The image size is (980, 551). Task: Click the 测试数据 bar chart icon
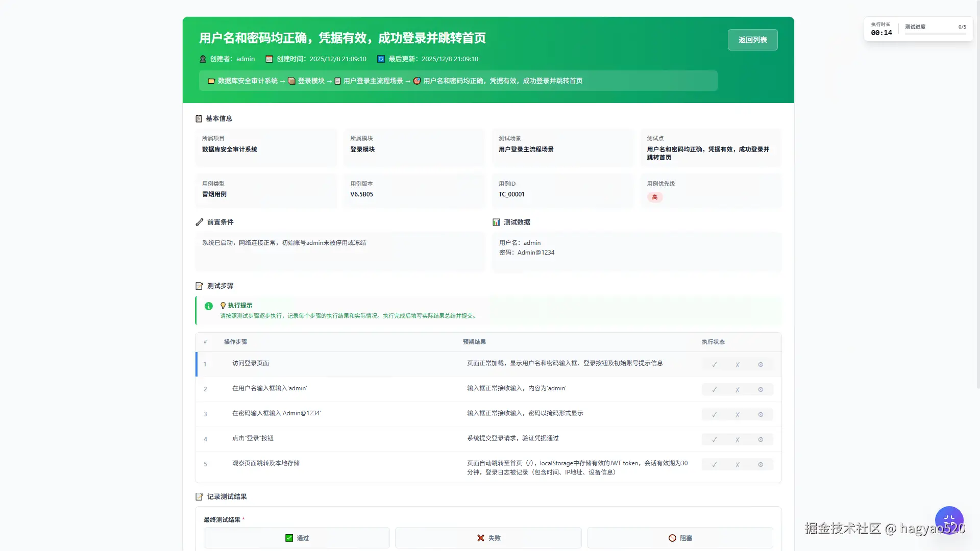[496, 222]
